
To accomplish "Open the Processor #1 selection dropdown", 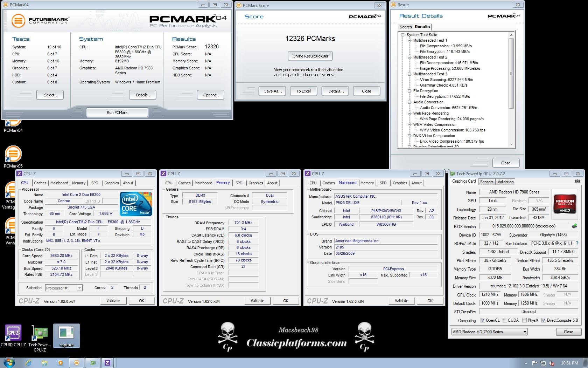I will point(63,288).
